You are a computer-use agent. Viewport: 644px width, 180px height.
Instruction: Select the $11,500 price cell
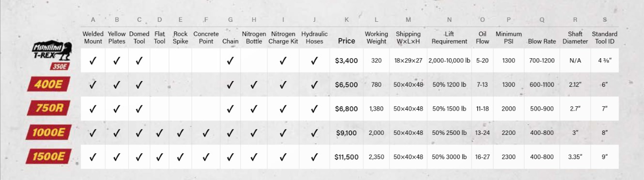(346, 157)
